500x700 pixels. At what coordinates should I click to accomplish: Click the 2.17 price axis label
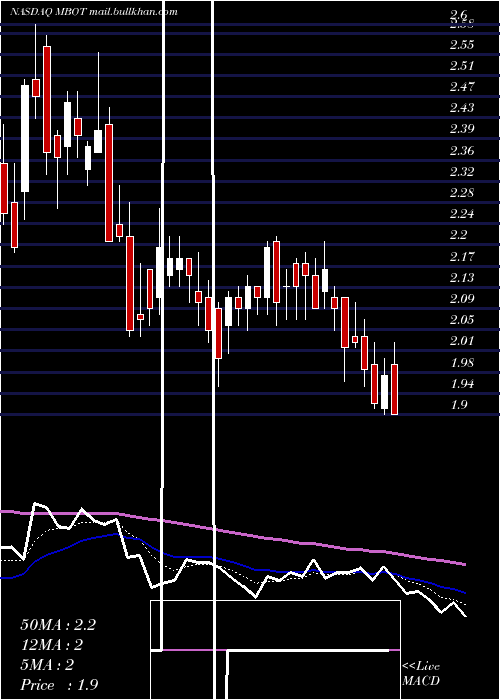462,257
